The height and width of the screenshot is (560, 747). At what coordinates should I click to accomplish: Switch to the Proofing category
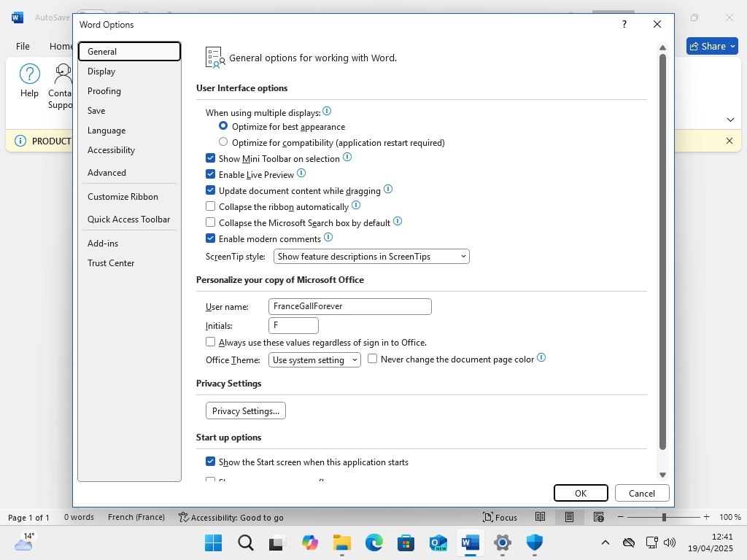coord(104,91)
